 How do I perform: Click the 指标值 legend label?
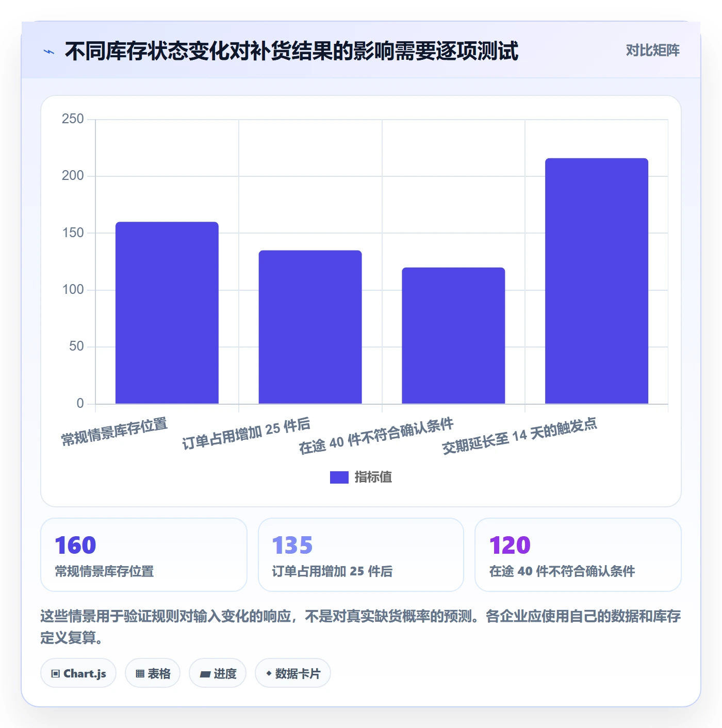coord(373,477)
